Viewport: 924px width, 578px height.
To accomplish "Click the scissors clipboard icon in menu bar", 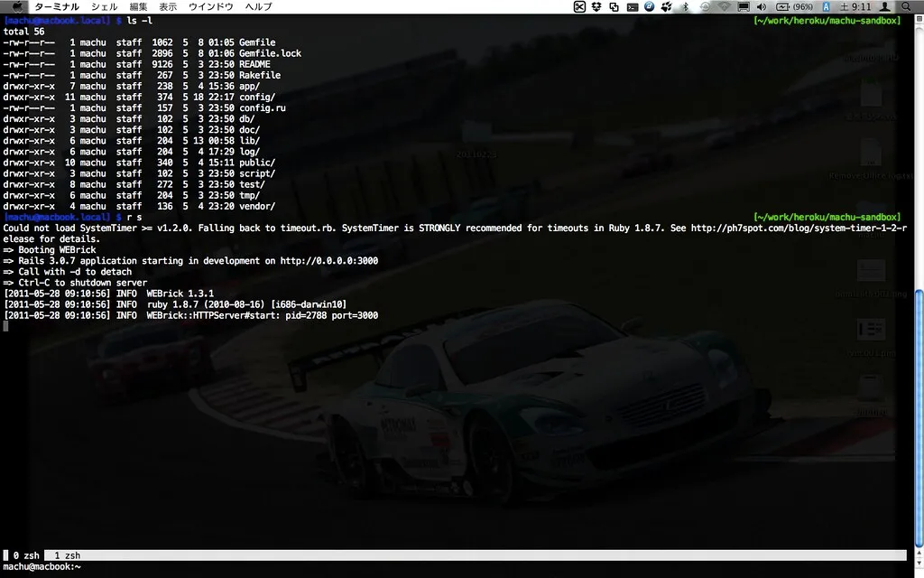I will pyautogui.click(x=579, y=6).
